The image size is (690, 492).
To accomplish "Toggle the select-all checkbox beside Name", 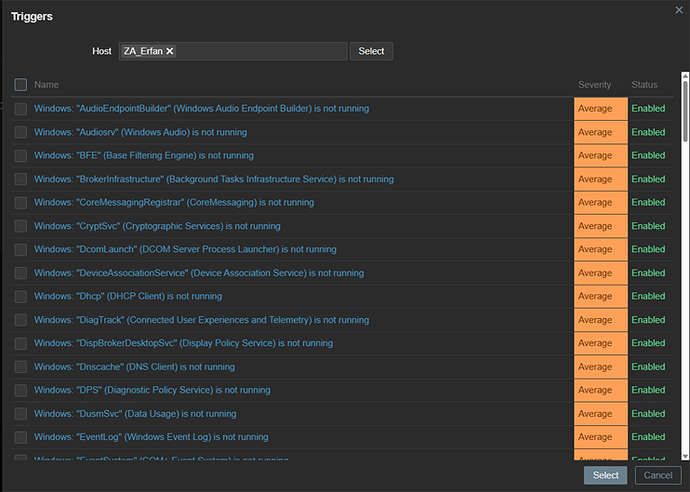I will click(21, 84).
